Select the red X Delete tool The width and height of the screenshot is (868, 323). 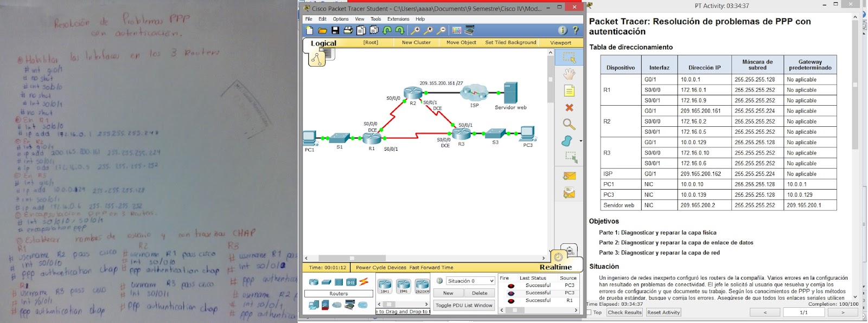point(569,107)
